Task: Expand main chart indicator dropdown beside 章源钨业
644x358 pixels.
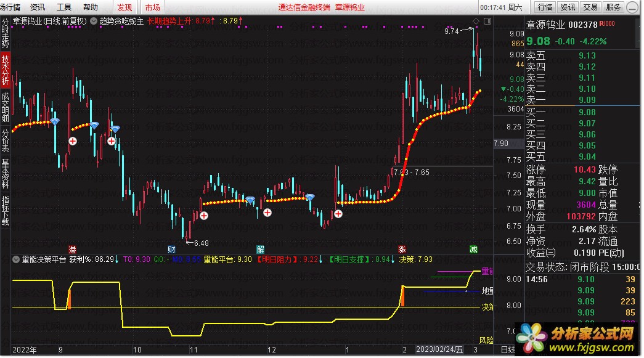Action: pos(94,21)
